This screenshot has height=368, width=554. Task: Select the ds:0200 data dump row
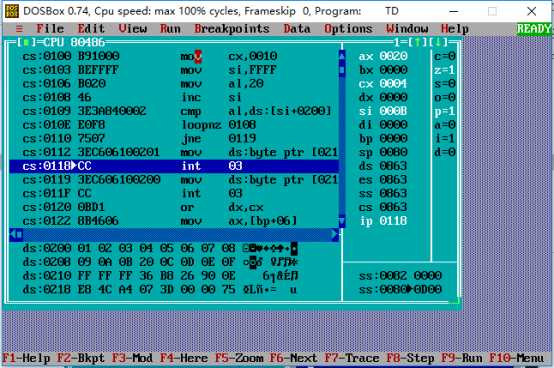(160, 248)
